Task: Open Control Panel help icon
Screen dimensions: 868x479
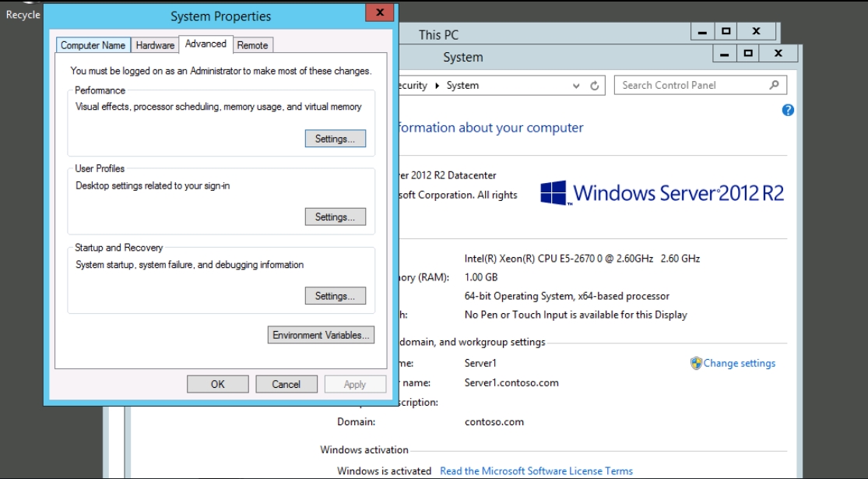Action: point(788,110)
